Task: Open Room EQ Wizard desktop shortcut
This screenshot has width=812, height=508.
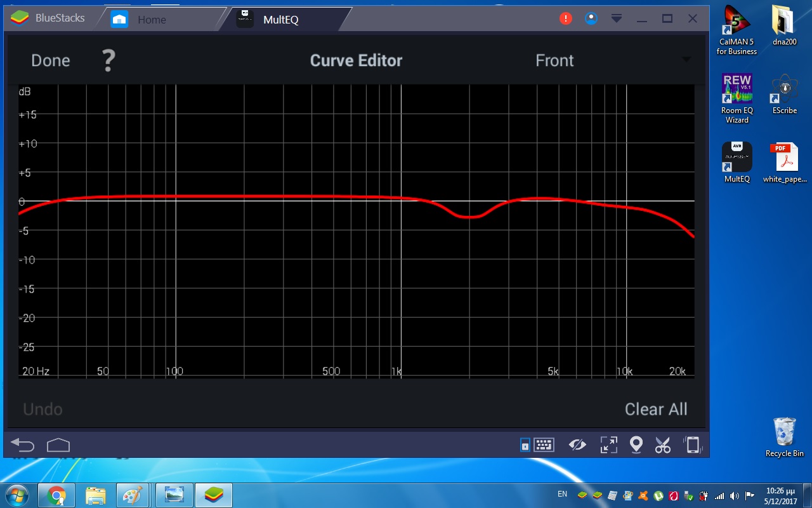Action: (737, 98)
